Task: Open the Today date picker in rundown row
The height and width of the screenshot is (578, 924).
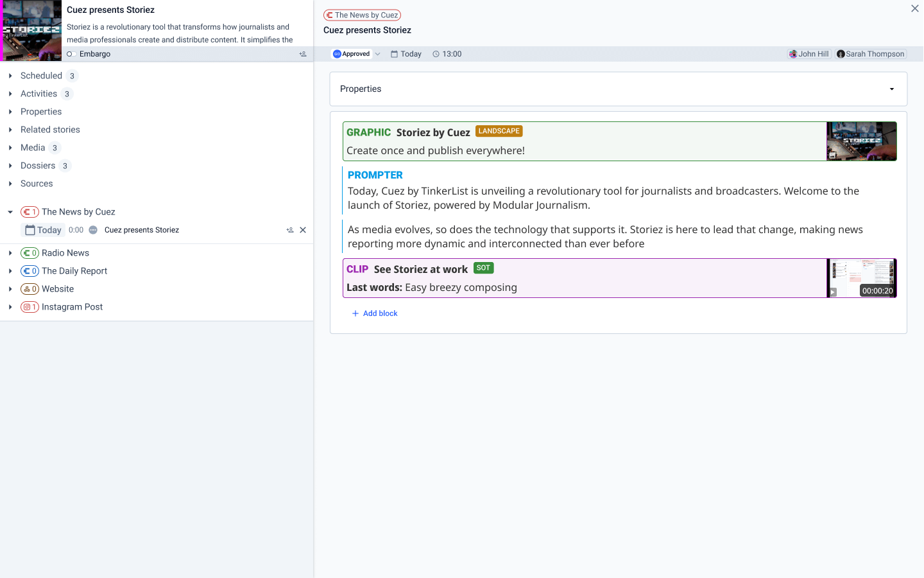Action: (43, 230)
